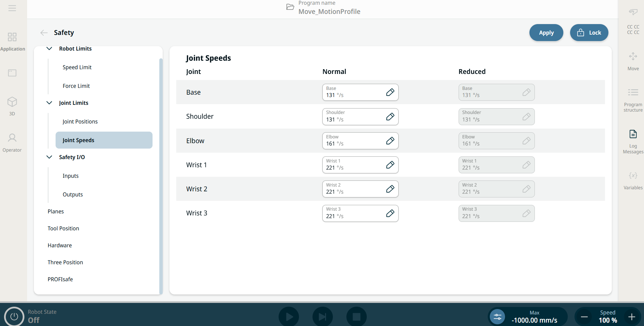
Task: Collapse the Joint Limits section
Action: pos(49,103)
